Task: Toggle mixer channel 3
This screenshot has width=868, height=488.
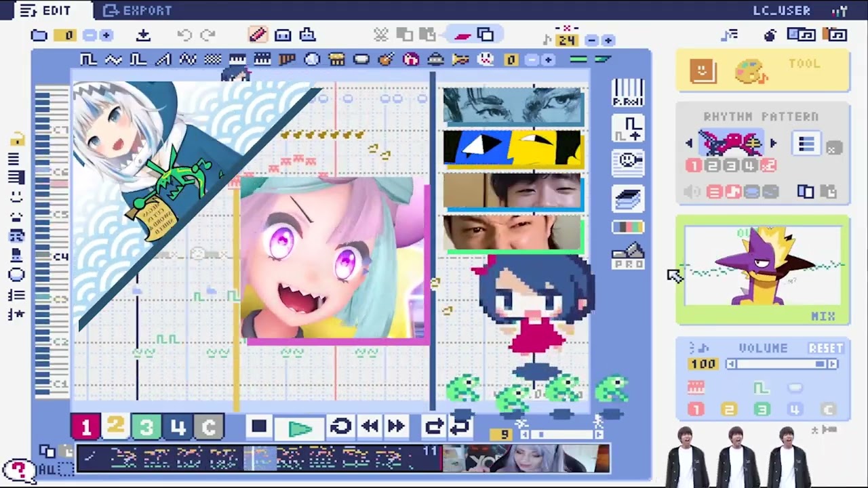Action: pyautogui.click(x=762, y=409)
